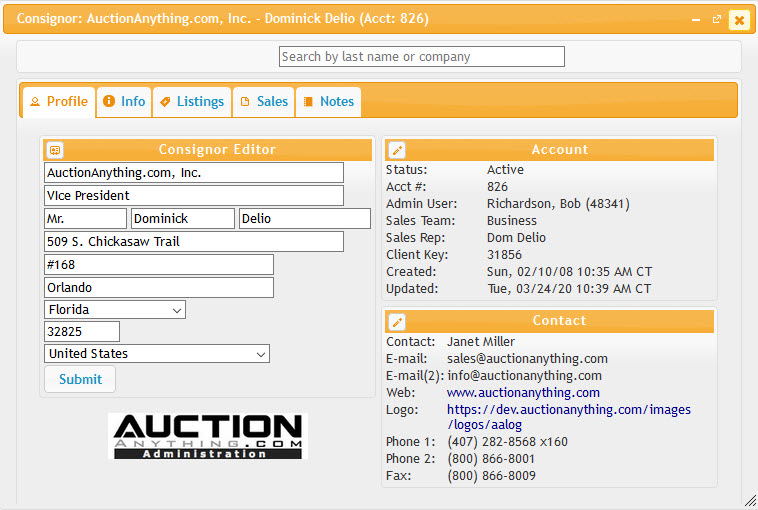
Task: Click the zip code field 32825
Action: (82, 332)
